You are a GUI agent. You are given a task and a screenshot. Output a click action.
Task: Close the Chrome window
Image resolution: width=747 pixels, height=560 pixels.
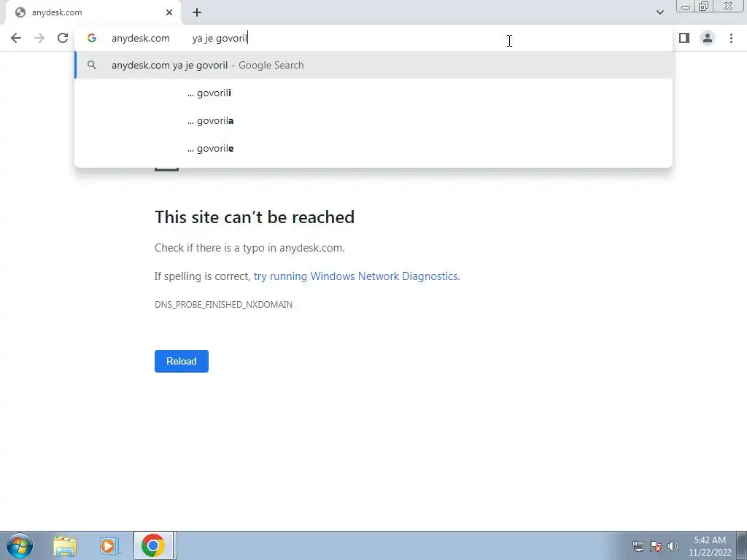coord(729,6)
